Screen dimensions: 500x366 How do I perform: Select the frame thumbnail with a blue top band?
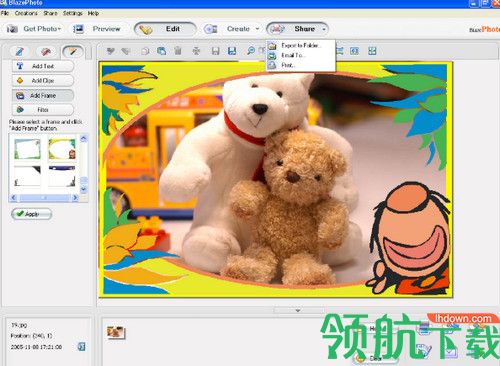pos(62,176)
